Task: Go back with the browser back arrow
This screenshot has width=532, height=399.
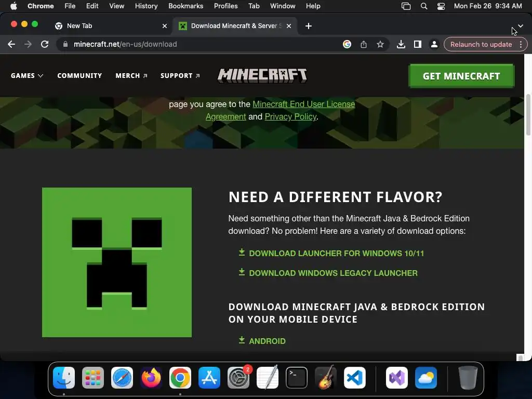Action: click(x=11, y=44)
